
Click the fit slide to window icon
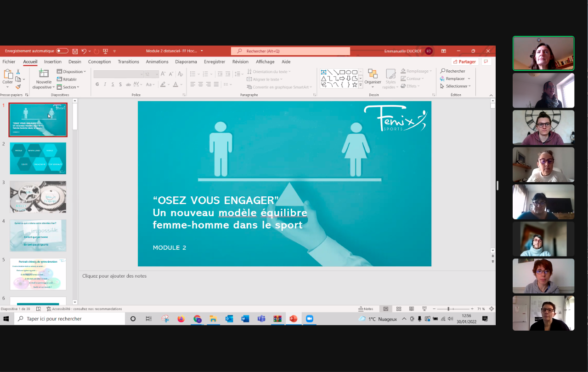pos(492,309)
